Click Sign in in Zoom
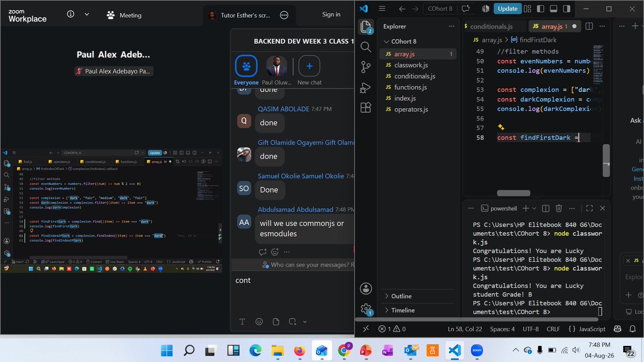This screenshot has width=644, height=362. [331, 14]
